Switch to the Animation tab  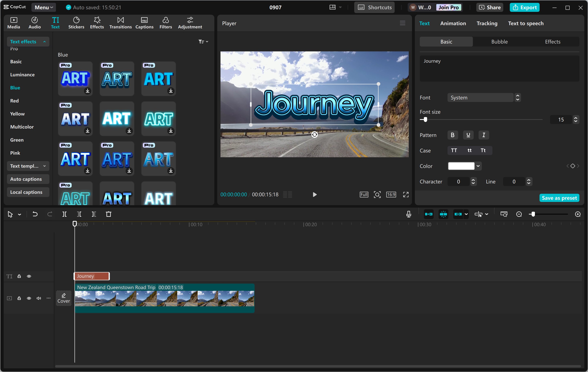point(453,23)
